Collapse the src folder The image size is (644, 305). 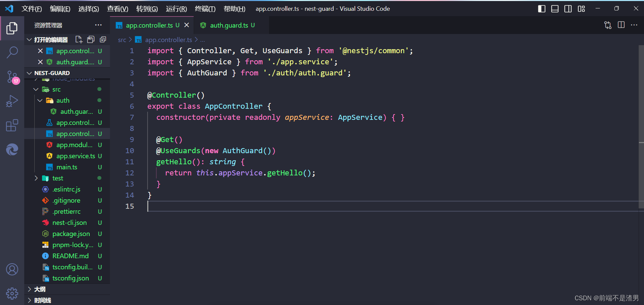36,89
